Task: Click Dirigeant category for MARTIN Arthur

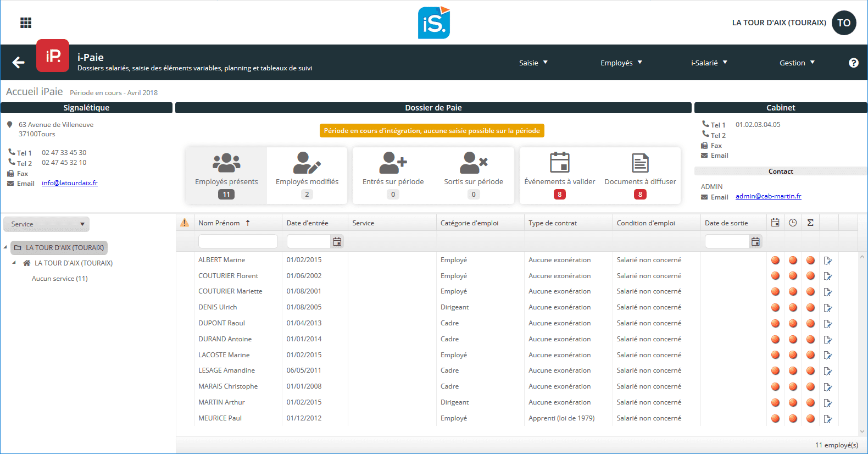Action: 454,402
